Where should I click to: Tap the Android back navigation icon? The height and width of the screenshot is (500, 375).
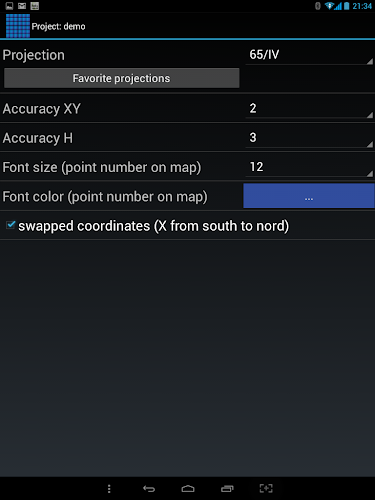[149, 489]
